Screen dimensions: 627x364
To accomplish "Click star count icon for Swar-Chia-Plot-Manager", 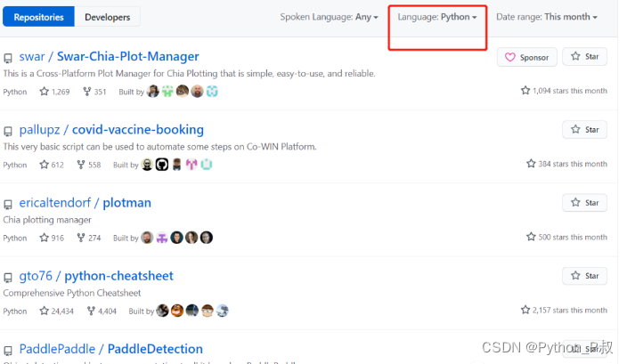I will pos(45,92).
